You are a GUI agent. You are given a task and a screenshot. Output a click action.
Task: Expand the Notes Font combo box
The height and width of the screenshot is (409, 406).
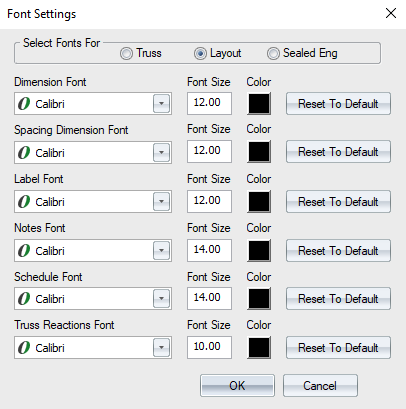pyautogui.click(x=161, y=251)
